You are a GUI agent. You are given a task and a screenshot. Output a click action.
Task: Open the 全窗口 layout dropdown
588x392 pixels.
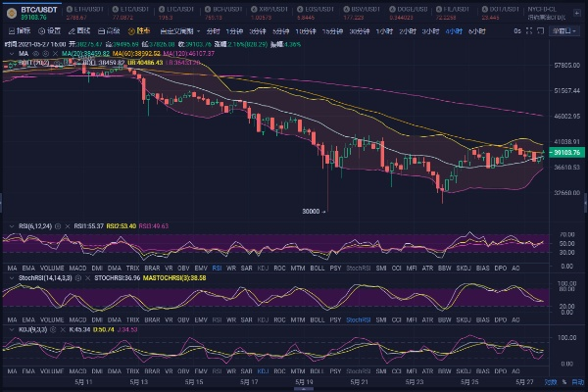click(x=564, y=31)
